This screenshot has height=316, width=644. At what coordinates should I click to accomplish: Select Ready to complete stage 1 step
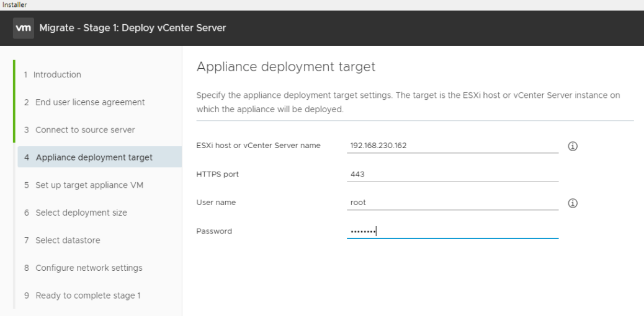[x=83, y=295]
